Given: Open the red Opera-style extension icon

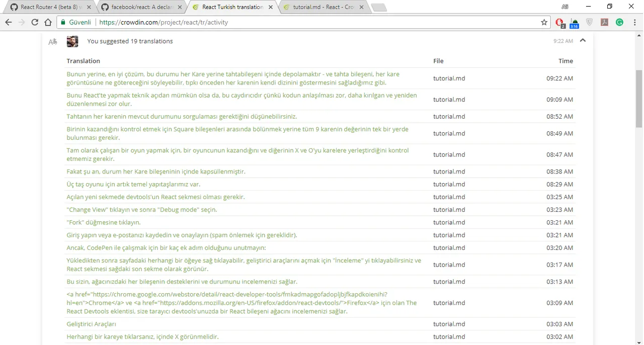Looking at the screenshot, I should pos(559,23).
